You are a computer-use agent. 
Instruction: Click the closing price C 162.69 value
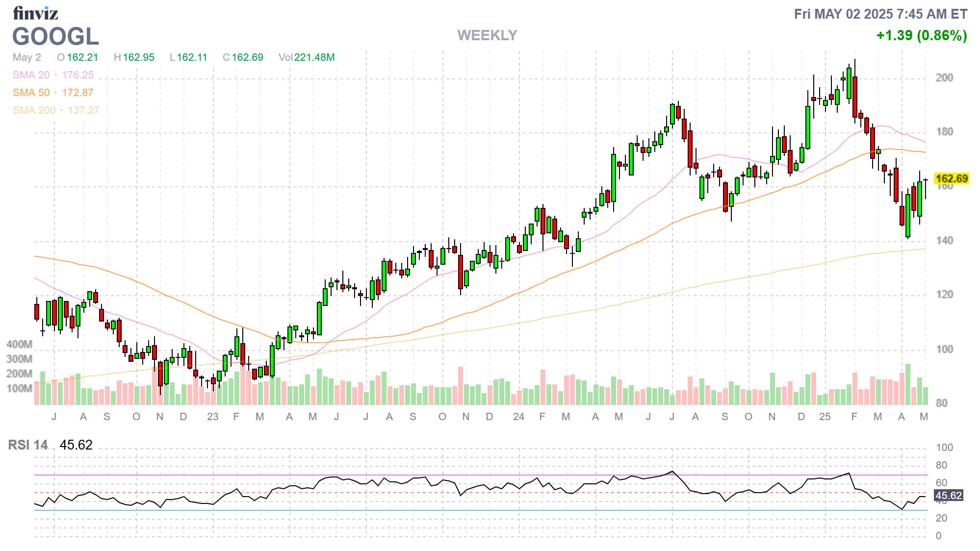coord(243,57)
